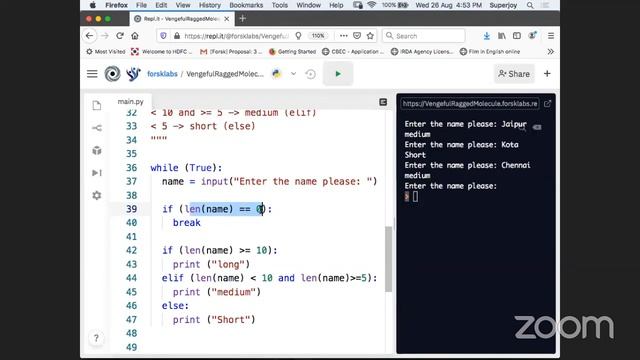Open a new Firefox tab with the plus
This screenshot has height=360, width=640.
242,18
